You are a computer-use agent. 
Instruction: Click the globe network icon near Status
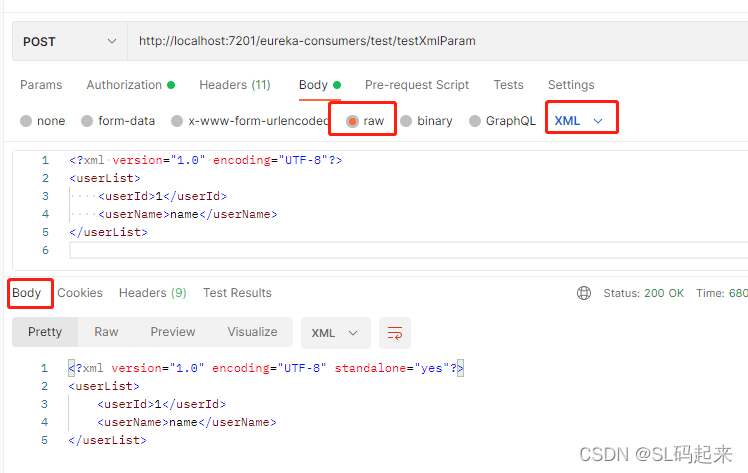[x=584, y=293]
